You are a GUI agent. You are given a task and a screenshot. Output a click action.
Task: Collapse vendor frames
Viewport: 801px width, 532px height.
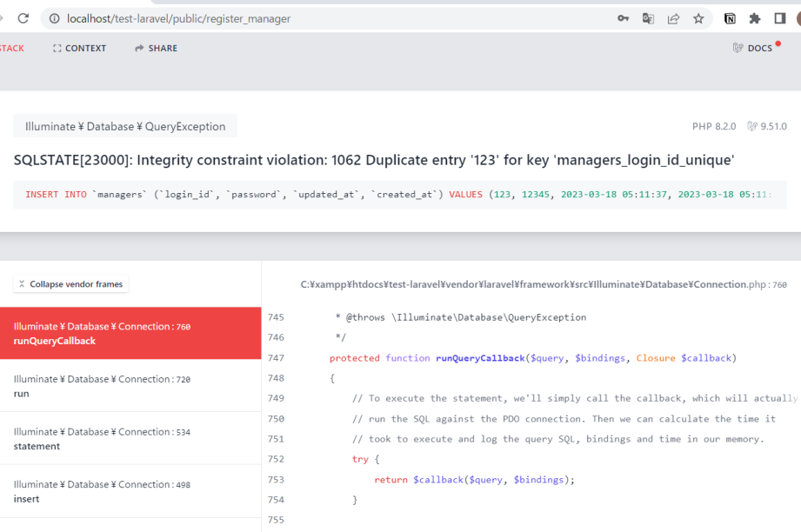71,284
